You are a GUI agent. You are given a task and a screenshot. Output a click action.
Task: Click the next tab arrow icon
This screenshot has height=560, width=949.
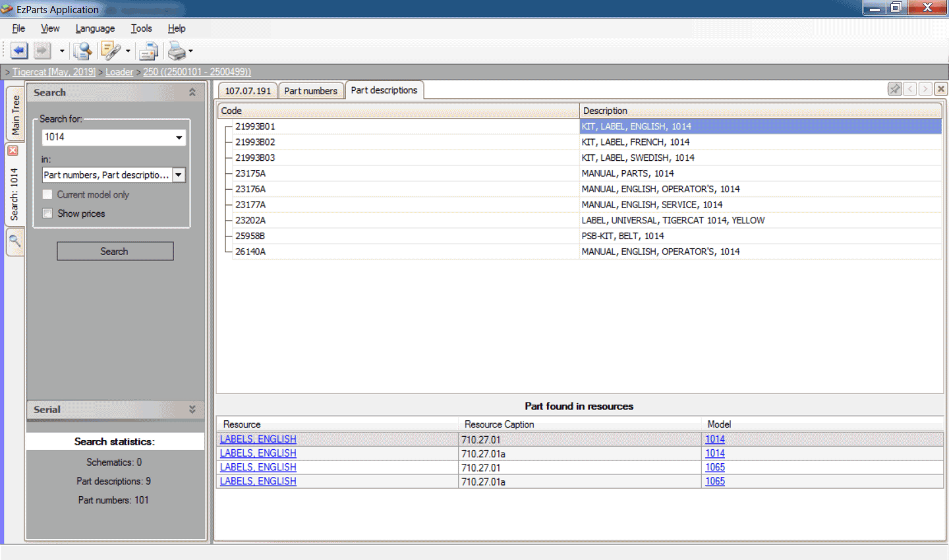925,89
